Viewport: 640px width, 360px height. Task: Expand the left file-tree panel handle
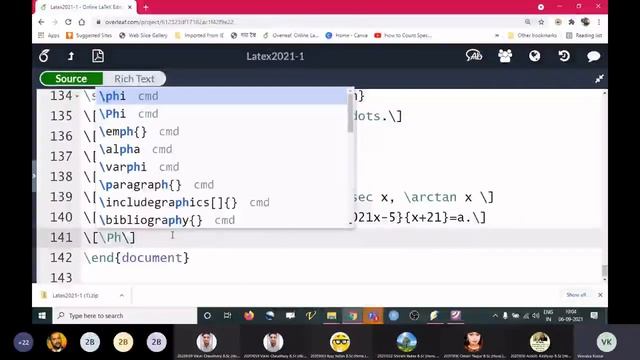coord(34,176)
